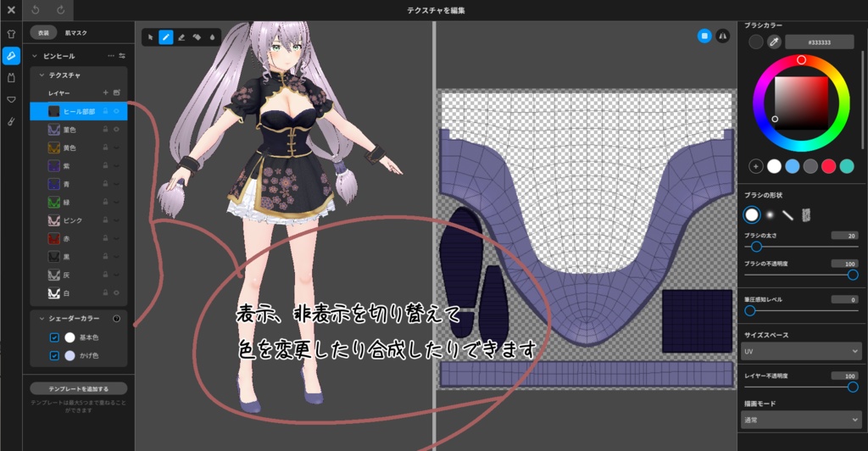Open the 描画モード 通常 dropdown
The width and height of the screenshot is (868, 451).
(800, 420)
